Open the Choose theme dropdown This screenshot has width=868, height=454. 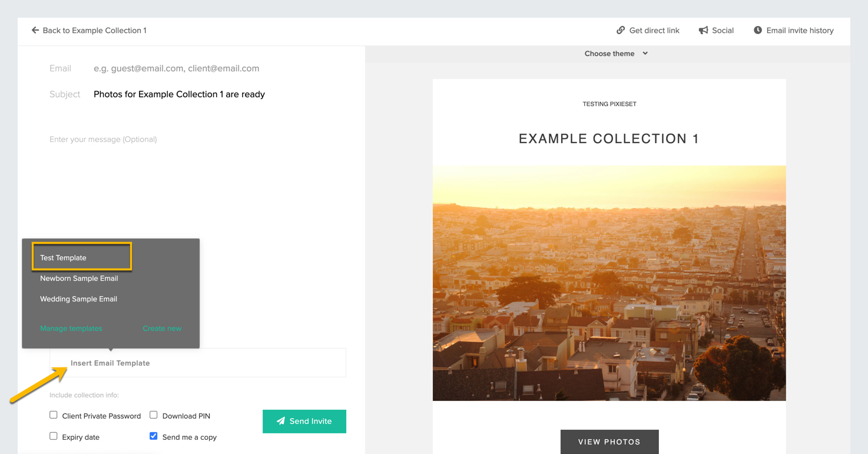tap(616, 54)
